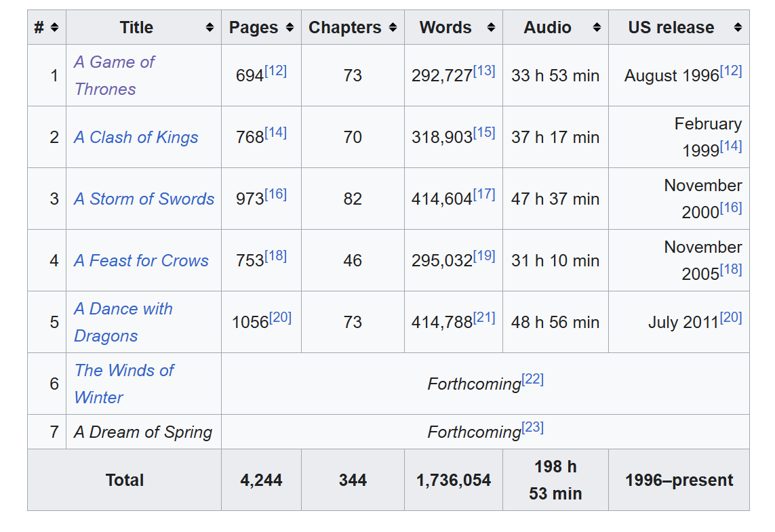775x532 pixels.
Task: Follow citation [16] next to 973 pages
Action: pyautogui.click(x=276, y=195)
